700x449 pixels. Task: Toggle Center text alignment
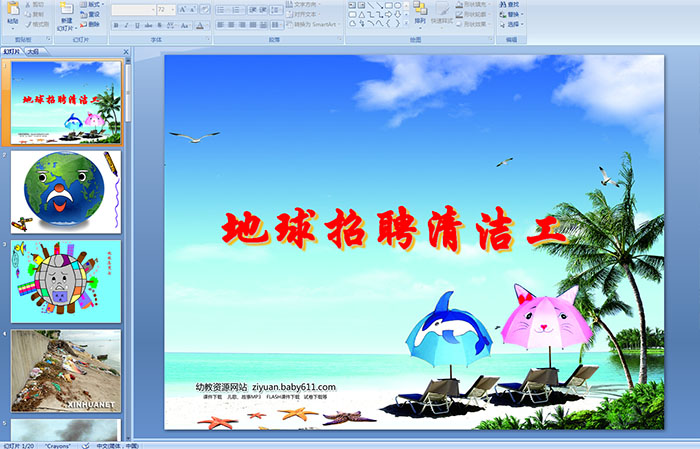pos(231,25)
